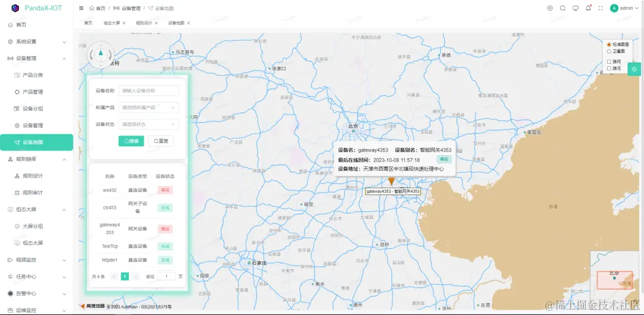This screenshot has width=644, height=315.
Task: Click pagination previous arrow
Action: click(114, 277)
